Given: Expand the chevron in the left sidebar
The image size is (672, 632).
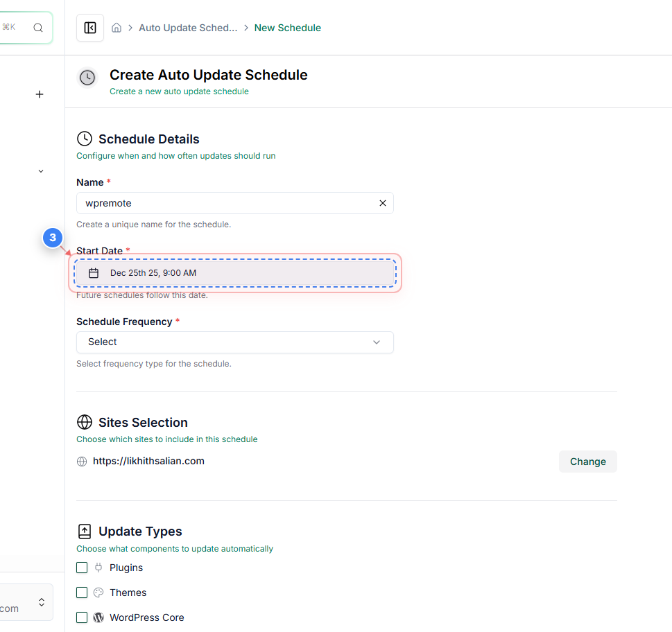Looking at the screenshot, I should 40,170.
